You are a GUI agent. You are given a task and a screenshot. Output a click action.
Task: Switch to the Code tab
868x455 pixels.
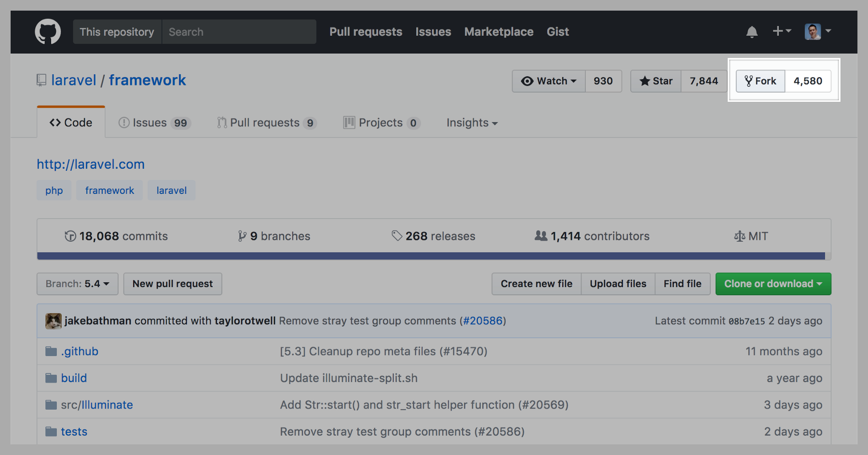tap(71, 123)
